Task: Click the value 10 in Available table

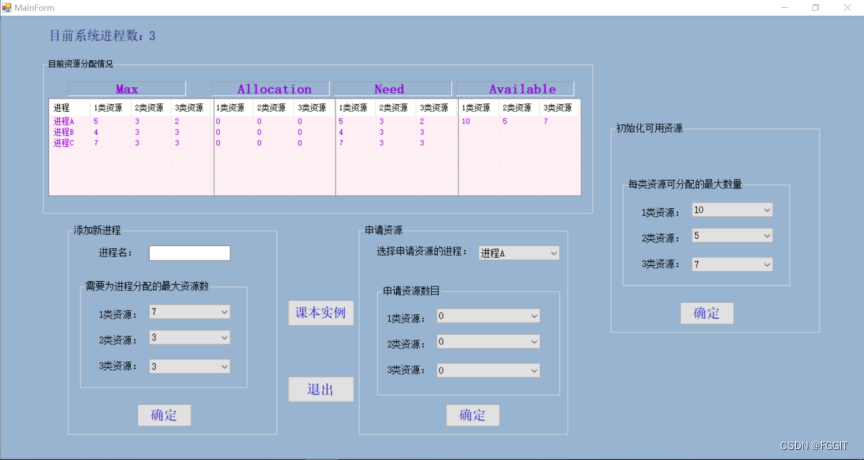Action: point(466,121)
